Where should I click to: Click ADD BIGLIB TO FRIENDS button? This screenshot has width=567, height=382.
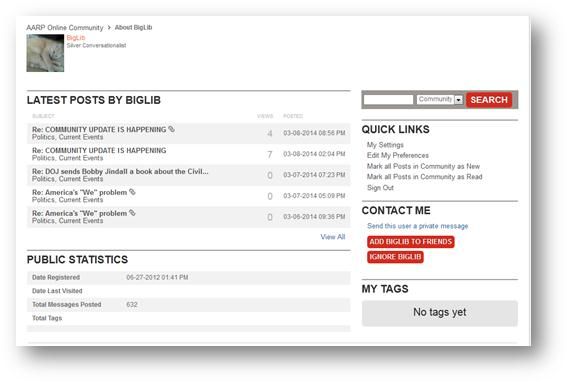[411, 242]
